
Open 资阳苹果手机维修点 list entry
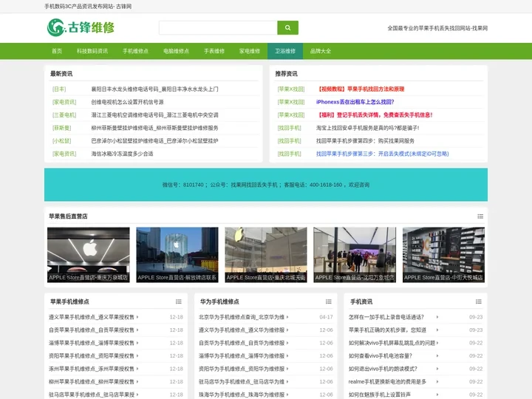92,356
